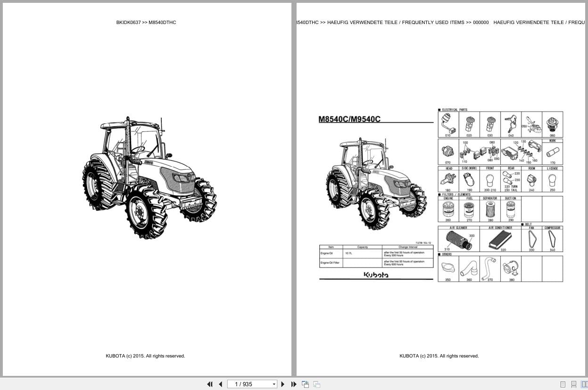Viewport: 588px width, 390px height.
Task: Open the page number dropdown arrow
Action: (x=274, y=384)
